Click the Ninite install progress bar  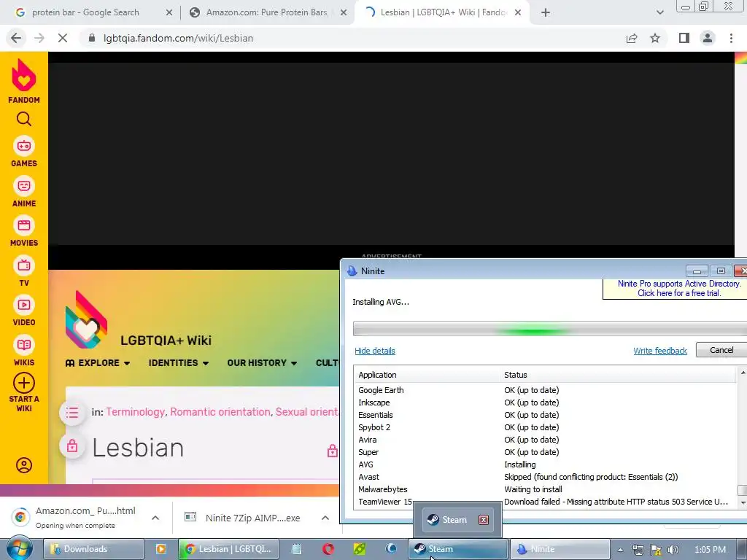pos(550,329)
